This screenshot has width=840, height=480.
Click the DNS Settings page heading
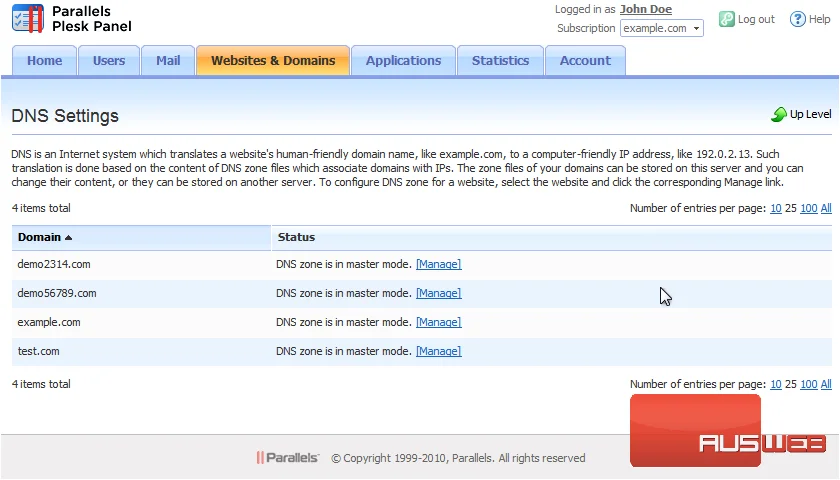[65, 116]
